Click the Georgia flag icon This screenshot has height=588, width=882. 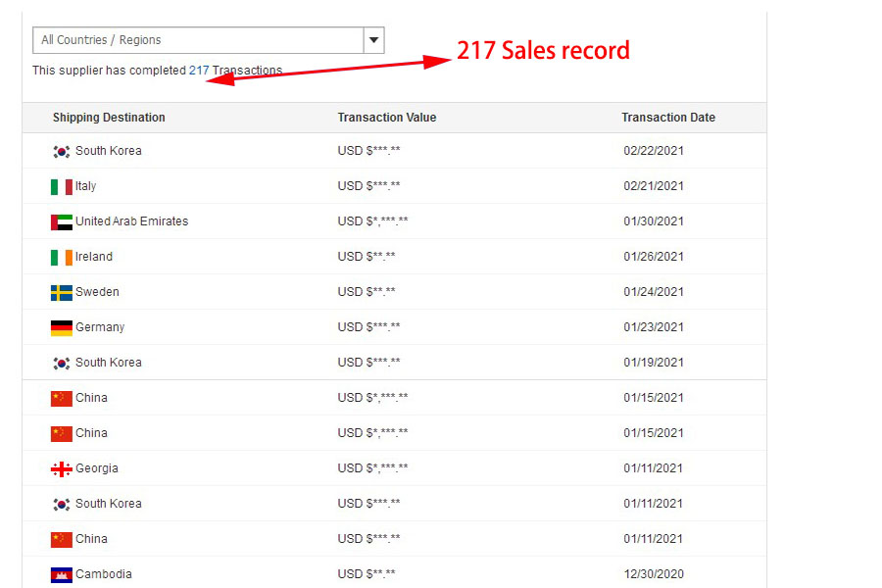pos(61,468)
